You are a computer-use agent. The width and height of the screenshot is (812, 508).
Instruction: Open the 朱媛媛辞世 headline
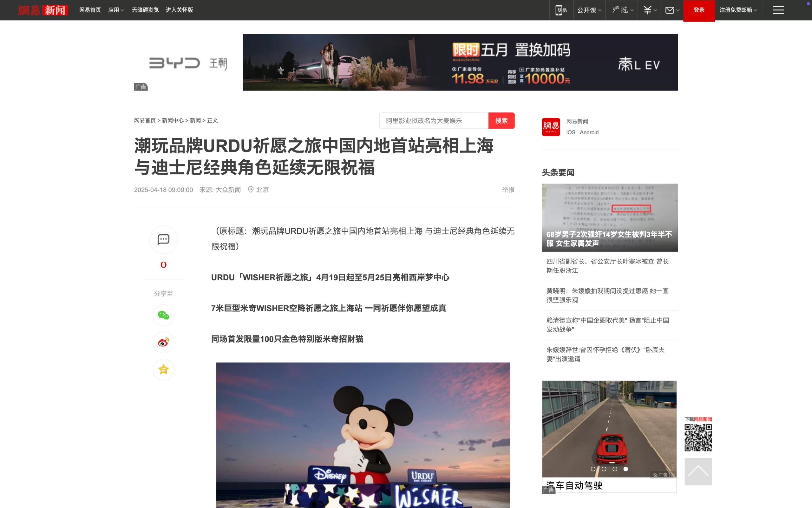[605, 354]
